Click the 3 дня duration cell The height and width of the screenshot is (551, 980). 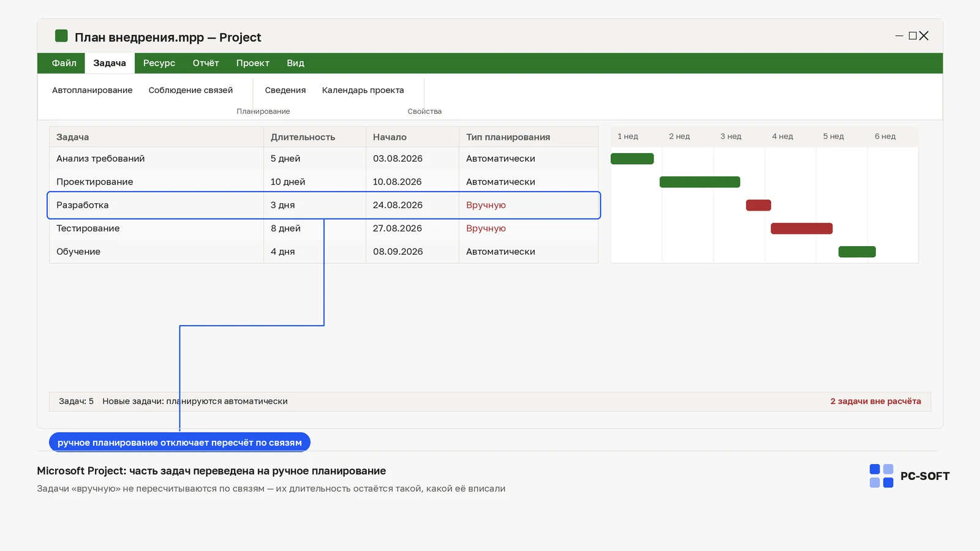point(283,205)
